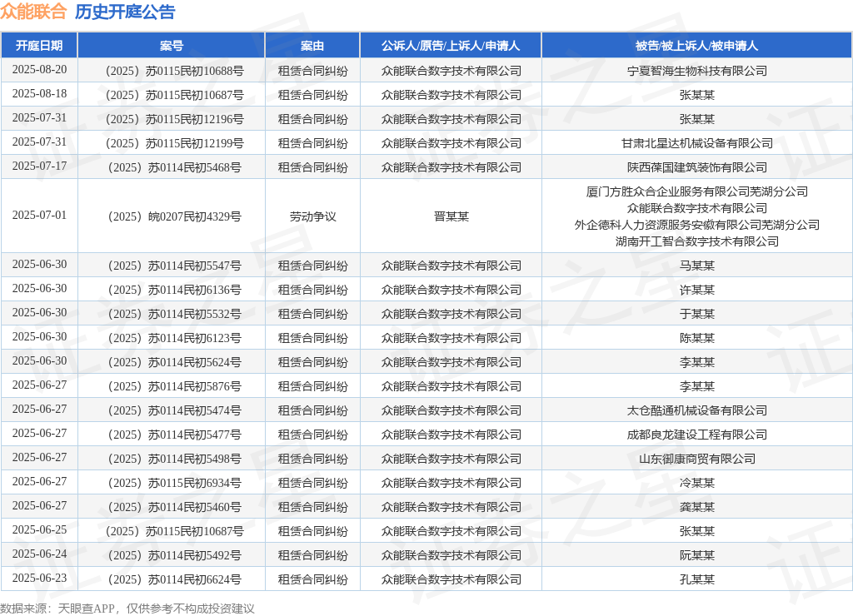853x616 pixels.
Task: Click the 案由 column header
Action: [x=312, y=46]
